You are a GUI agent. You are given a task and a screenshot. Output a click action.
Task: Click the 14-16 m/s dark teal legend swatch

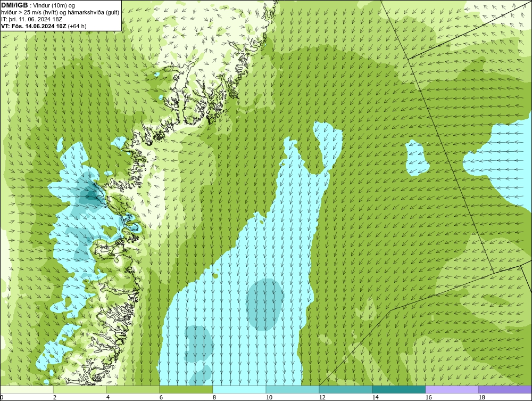[398, 389]
